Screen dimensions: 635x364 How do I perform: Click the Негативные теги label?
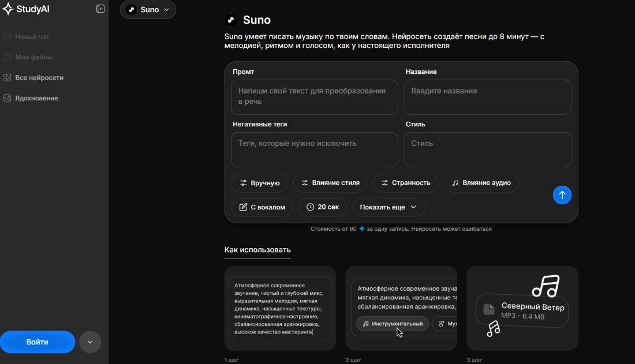point(260,124)
